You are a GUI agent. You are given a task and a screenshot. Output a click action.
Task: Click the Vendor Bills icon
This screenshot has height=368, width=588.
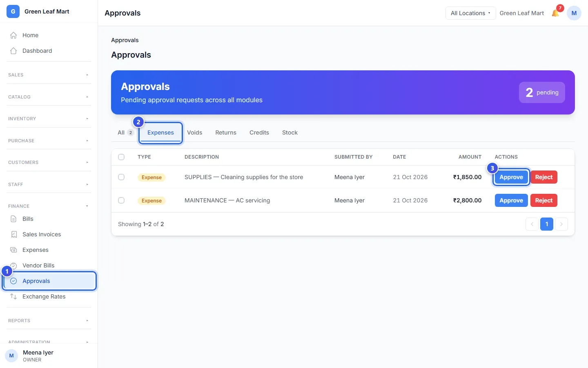(x=13, y=265)
